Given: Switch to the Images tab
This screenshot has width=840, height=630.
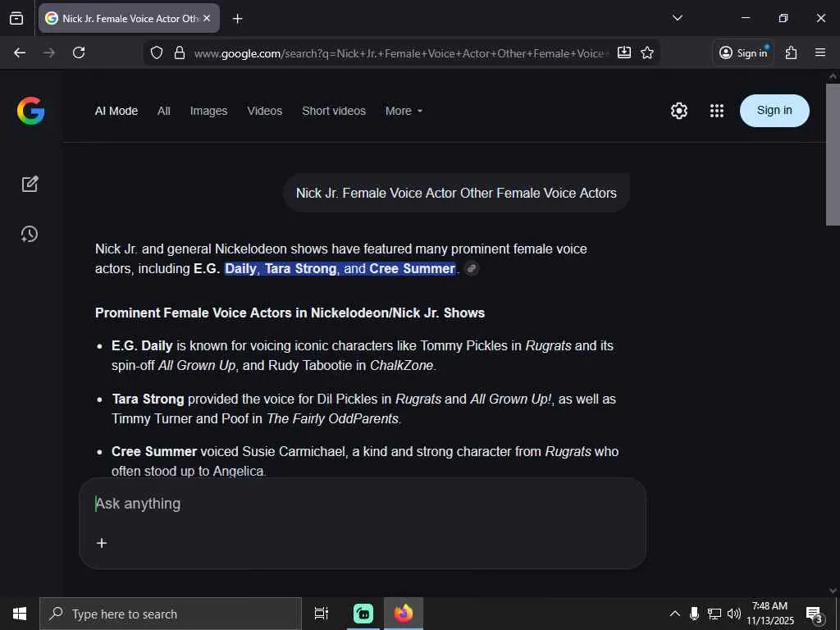Looking at the screenshot, I should pyautogui.click(x=208, y=111).
